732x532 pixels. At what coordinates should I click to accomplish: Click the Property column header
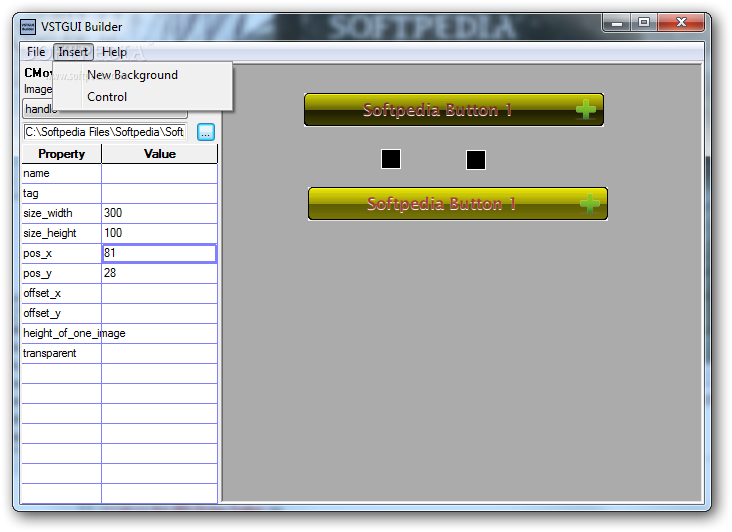[x=62, y=154]
